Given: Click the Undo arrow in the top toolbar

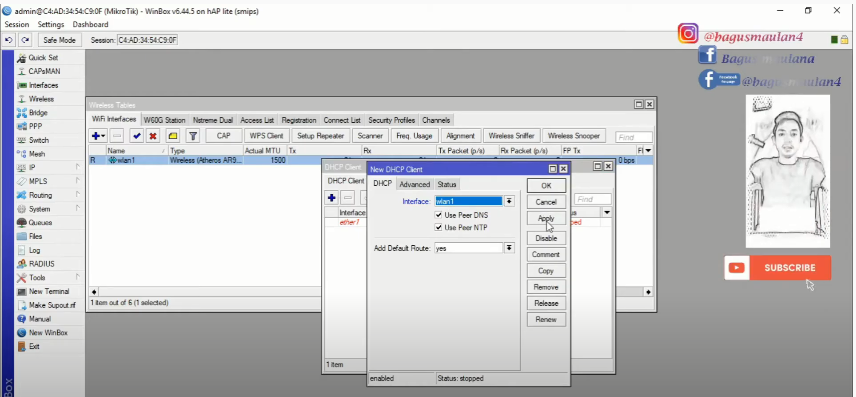Looking at the screenshot, I should click(x=9, y=40).
